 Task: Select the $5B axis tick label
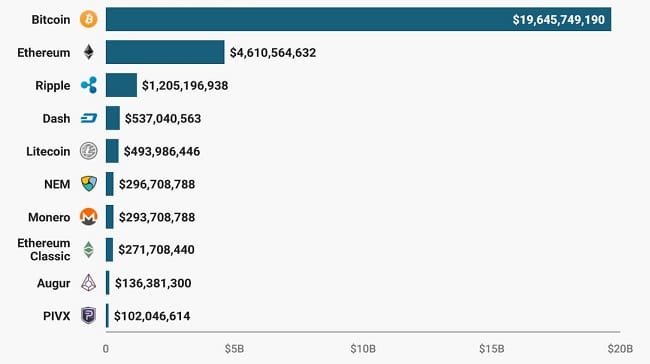pos(234,349)
